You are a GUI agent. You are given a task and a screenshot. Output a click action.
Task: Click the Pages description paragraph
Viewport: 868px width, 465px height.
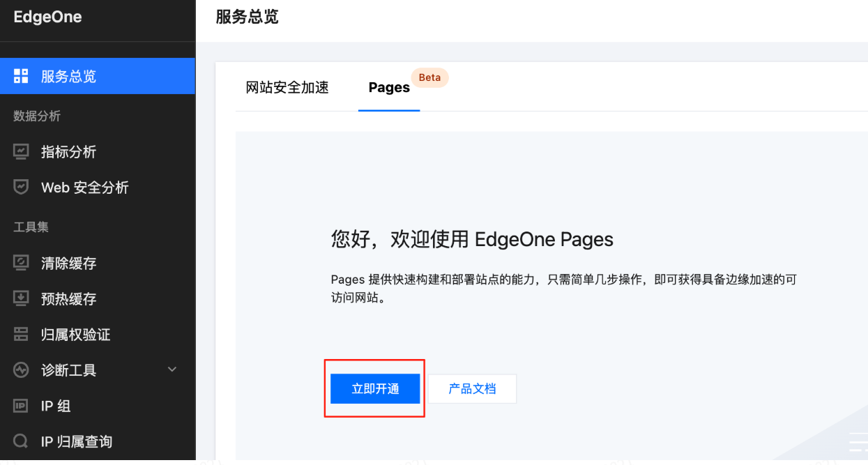point(563,289)
